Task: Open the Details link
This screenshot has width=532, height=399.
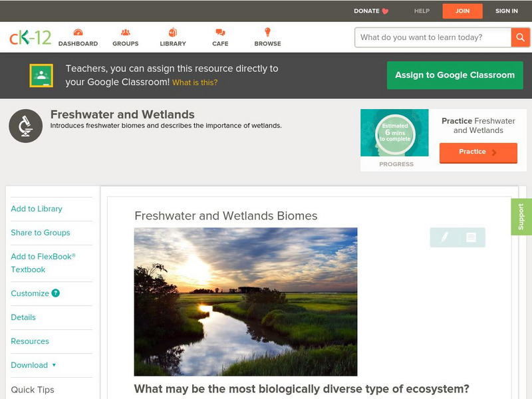Action: pos(23,317)
